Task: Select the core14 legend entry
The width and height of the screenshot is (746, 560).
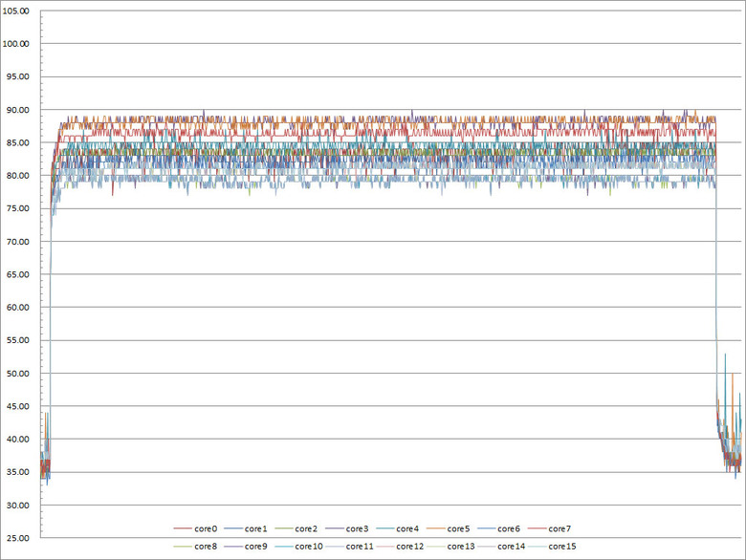Action: [501, 547]
